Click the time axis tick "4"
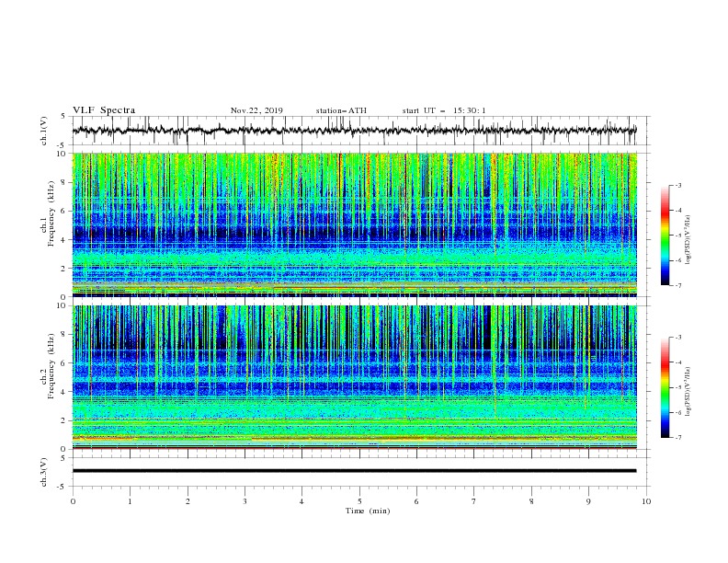This screenshot has height=563, width=728. click(x=301, y=501)
